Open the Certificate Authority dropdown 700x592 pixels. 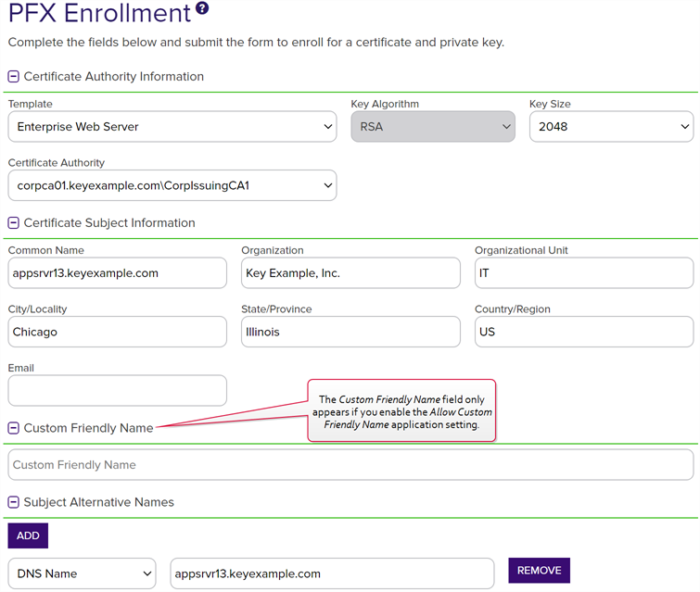172,185
